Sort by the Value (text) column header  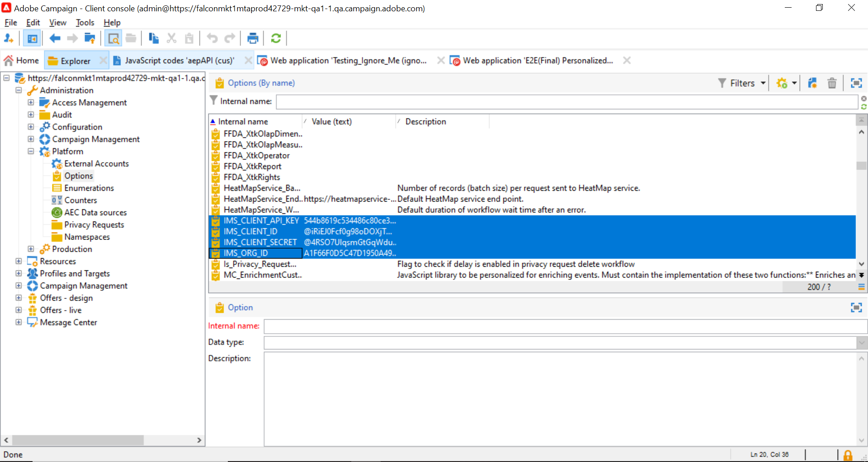pos(349,122)
